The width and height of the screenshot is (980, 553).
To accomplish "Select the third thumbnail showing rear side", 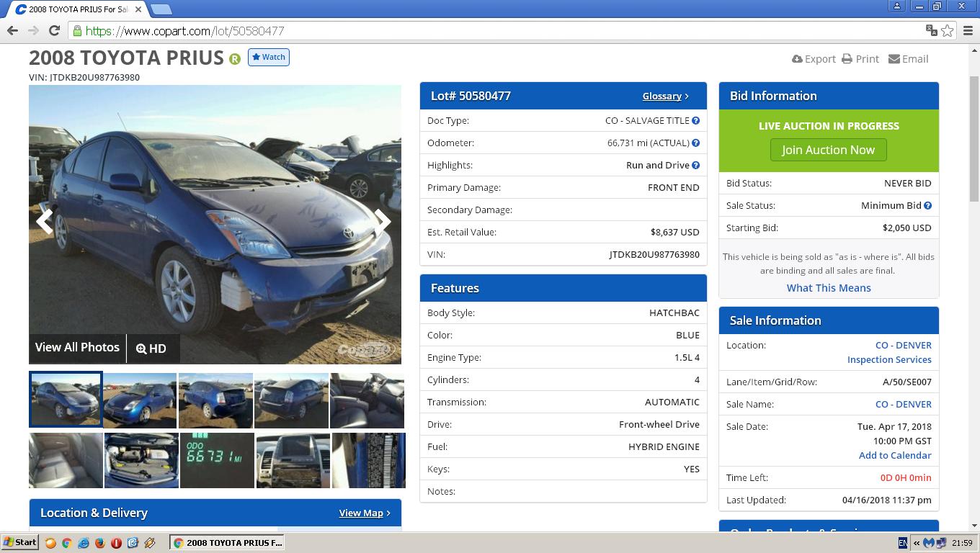I will pos(215,400).
